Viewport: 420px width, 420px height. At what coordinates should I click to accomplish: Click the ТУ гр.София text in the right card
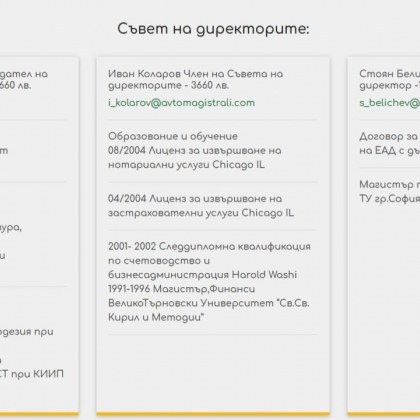pyautogui.click(x=389, y=199)
